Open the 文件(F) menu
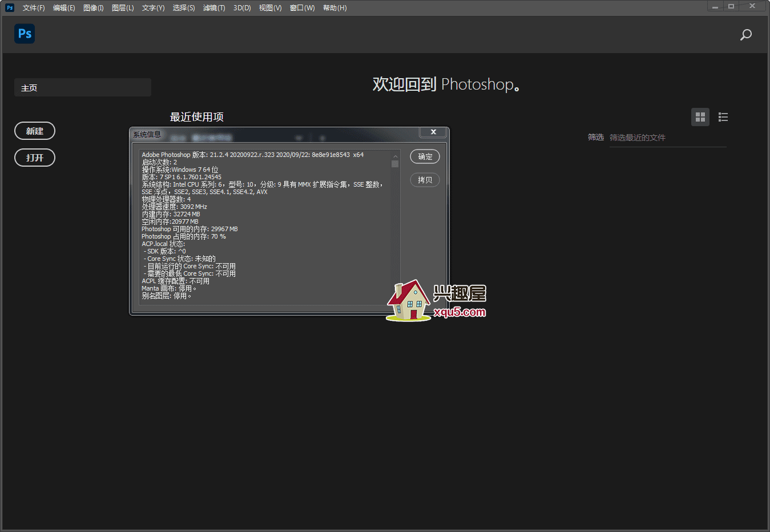The image size is (770, 532). point(34,8)
